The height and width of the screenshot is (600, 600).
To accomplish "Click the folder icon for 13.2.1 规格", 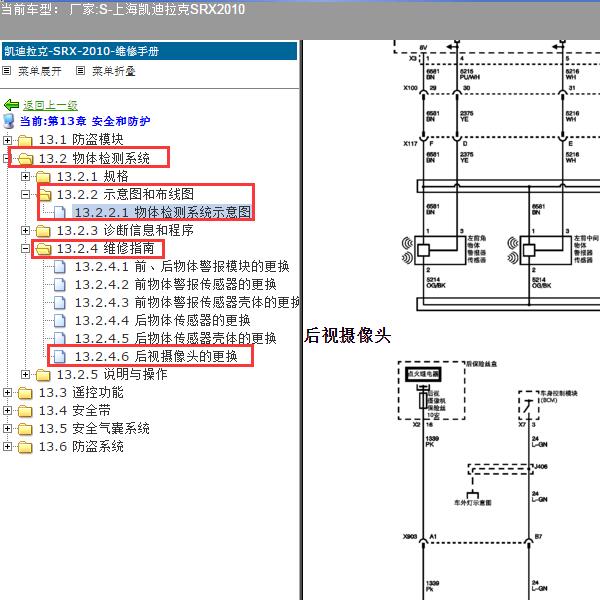I will coord(43,177).
